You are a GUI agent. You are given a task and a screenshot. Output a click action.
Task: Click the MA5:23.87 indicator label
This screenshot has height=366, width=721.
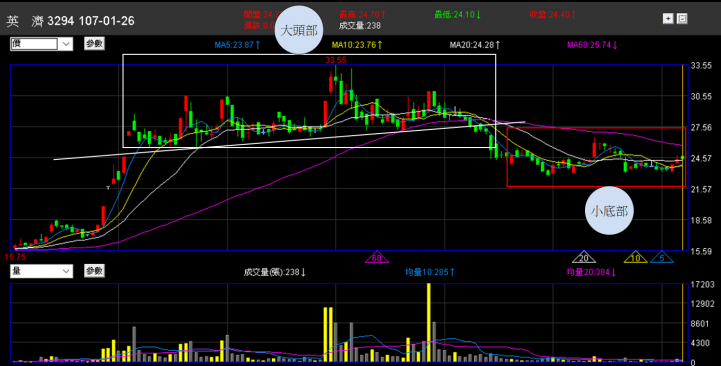pyautogui.click(x=238, y=45)
